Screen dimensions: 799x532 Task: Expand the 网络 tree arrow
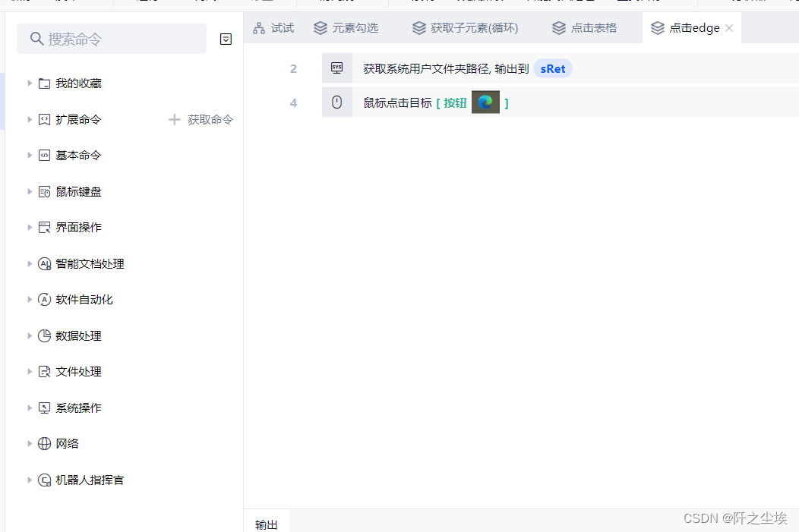(30, 443)
